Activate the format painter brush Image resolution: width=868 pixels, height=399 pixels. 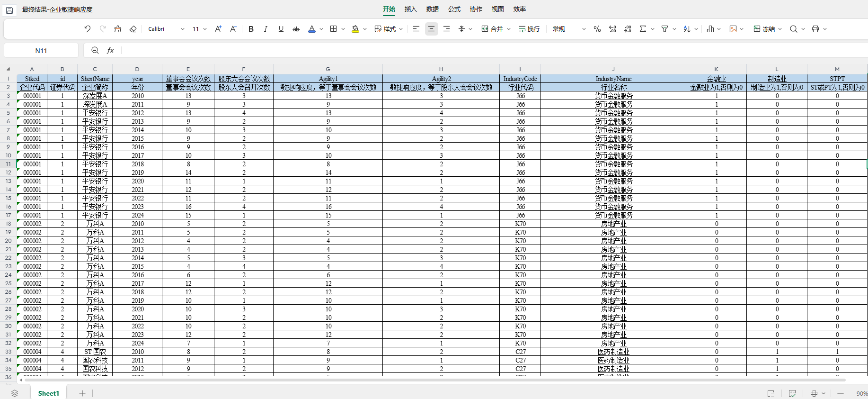[118, 29]
